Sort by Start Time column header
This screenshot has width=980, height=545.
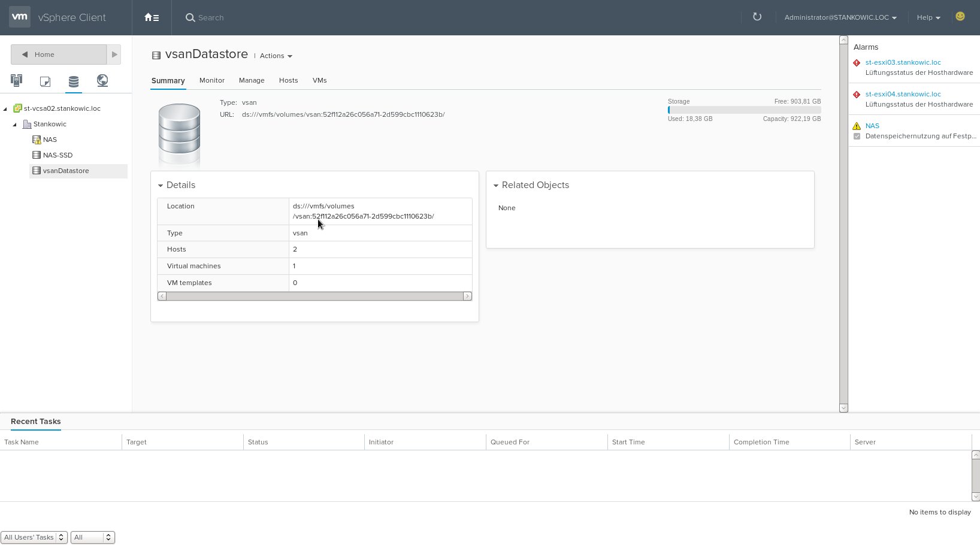[x=669, y=442]
